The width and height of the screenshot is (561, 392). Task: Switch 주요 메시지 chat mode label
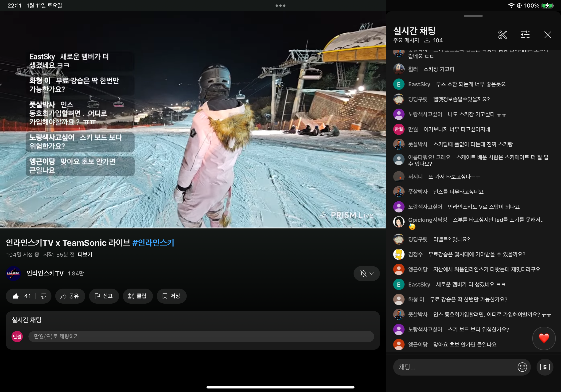tap(406, 40)
